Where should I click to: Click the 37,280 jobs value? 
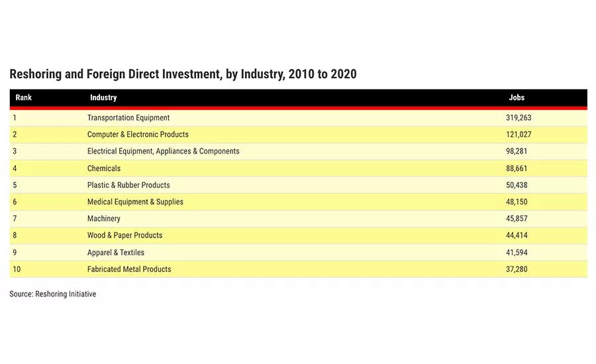click(517, 269)
